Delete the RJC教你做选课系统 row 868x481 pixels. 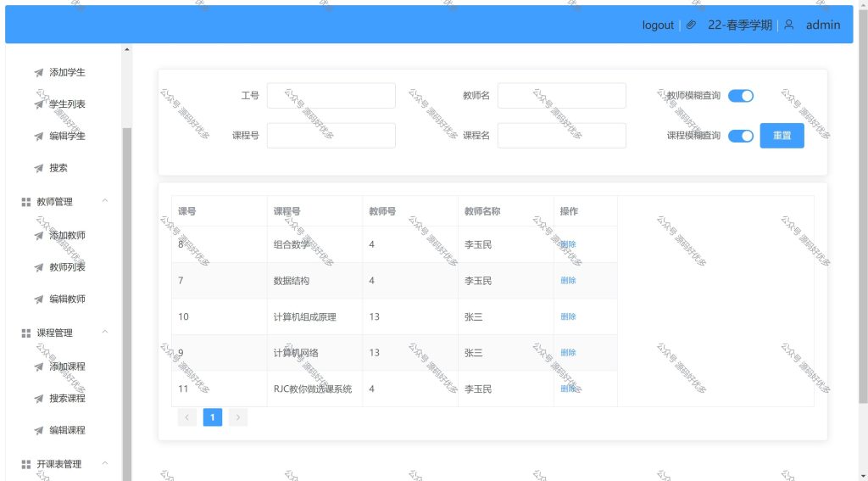tap(568, 389)
